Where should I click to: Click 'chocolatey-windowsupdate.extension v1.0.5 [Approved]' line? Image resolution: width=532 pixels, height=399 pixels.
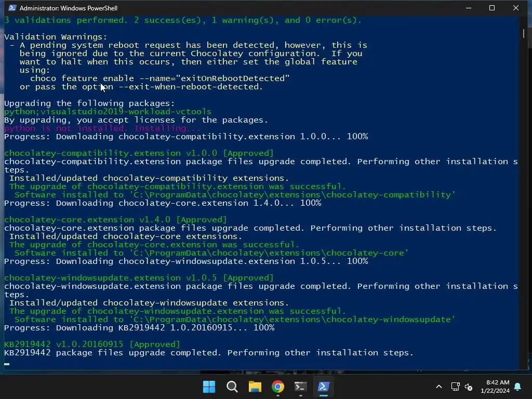coord(139,278)
